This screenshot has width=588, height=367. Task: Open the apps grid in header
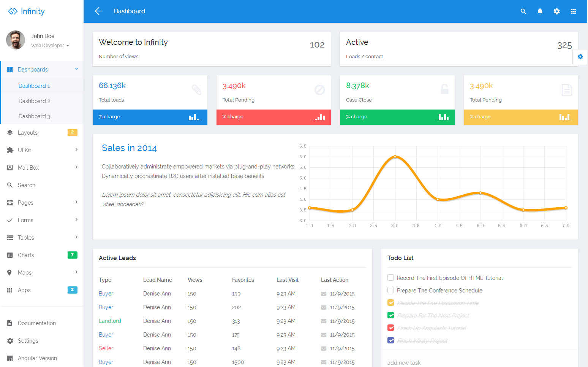[x=573, y=11]
